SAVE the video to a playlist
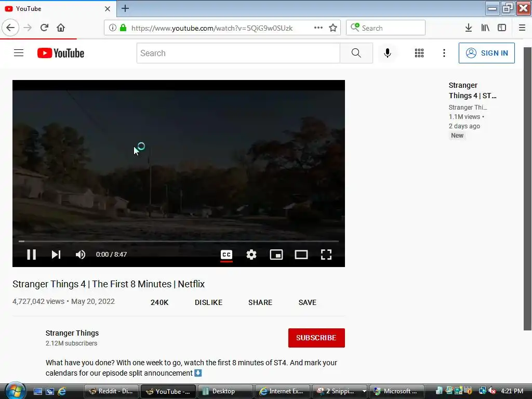Screen dimensions: 532x399 click(x=308, y=302)
